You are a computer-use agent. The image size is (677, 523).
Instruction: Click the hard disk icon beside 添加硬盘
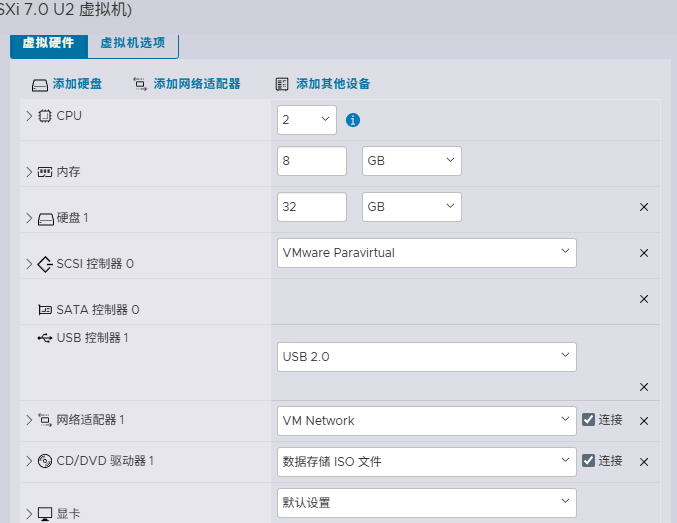click(40, 85)
